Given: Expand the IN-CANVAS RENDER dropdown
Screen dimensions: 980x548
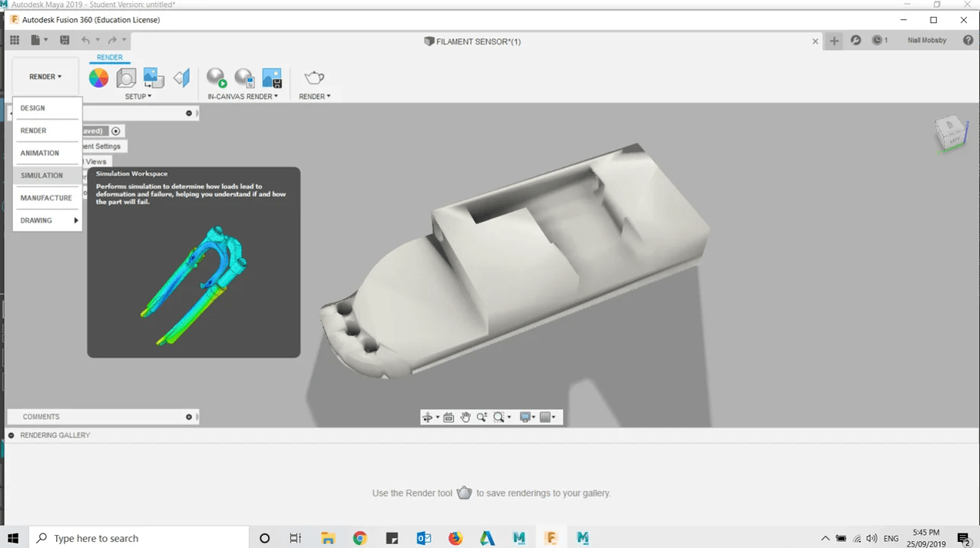Looking at the screenshot, I should 243,97.
